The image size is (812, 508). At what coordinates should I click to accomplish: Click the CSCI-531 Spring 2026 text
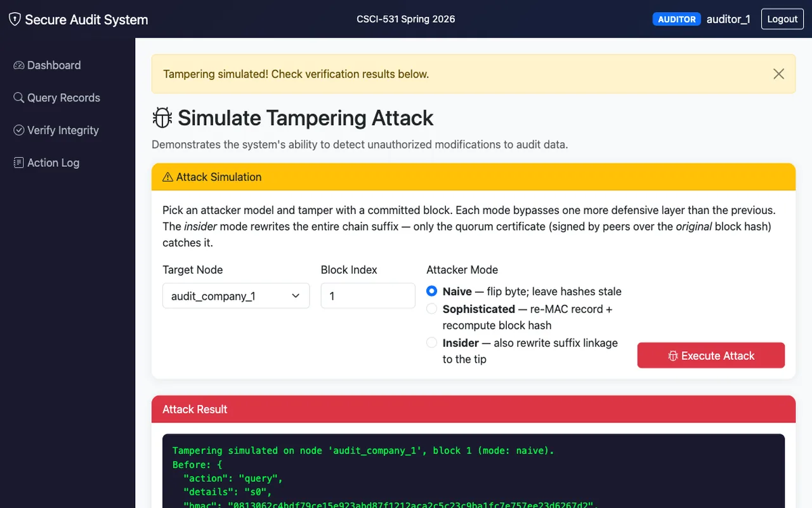point(406,19)
